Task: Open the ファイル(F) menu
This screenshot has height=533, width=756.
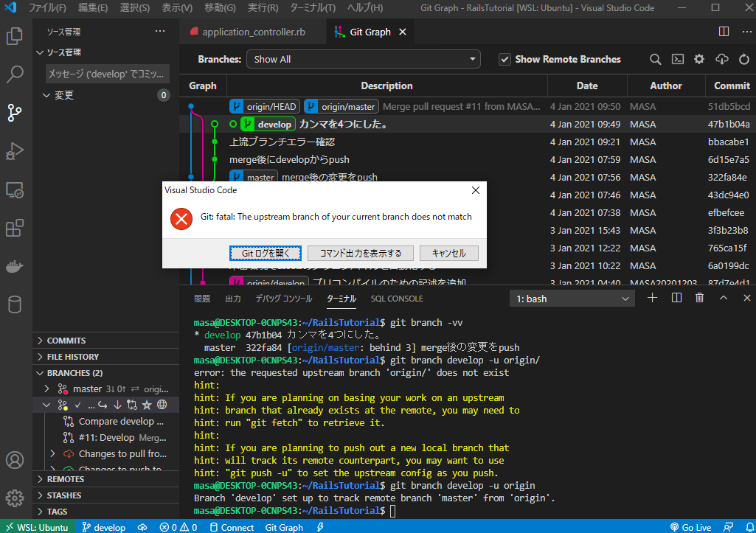Action: 46,7
